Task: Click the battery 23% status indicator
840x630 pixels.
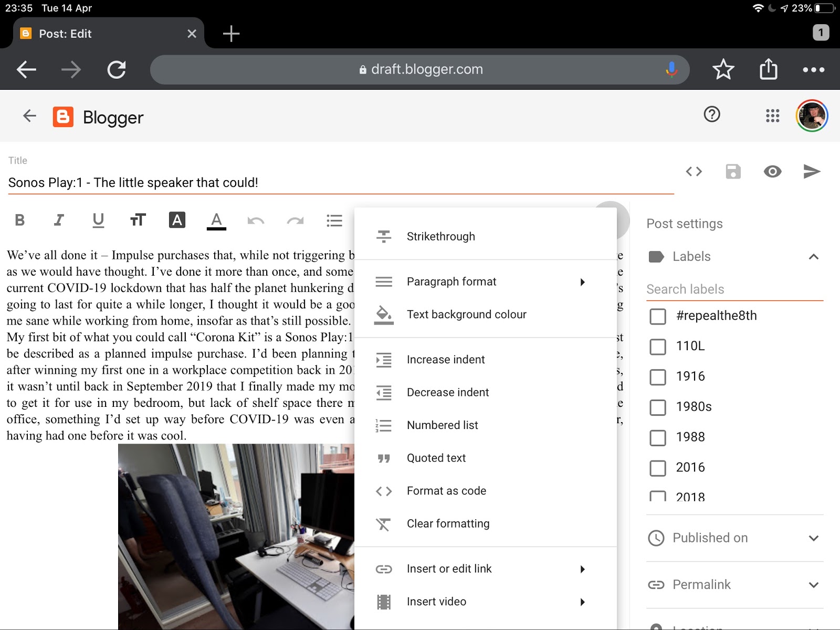Action: (x=814, y=8)
